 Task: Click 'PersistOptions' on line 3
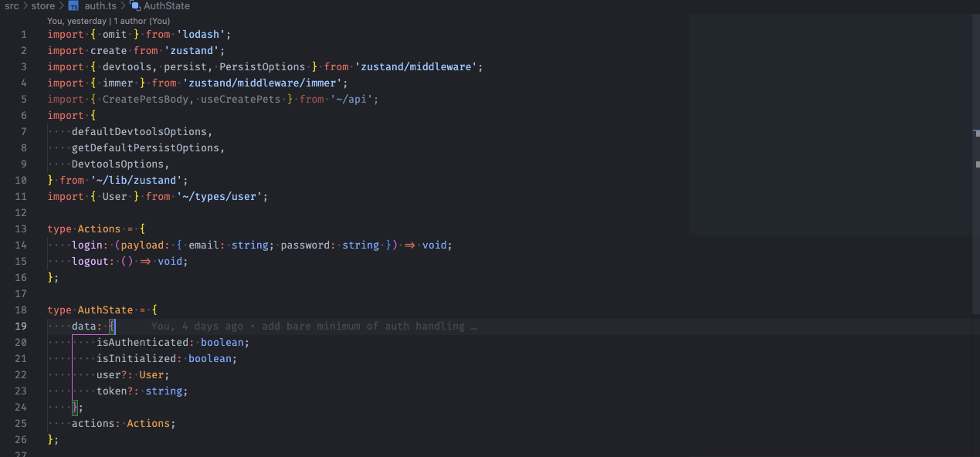click(263, 66)
